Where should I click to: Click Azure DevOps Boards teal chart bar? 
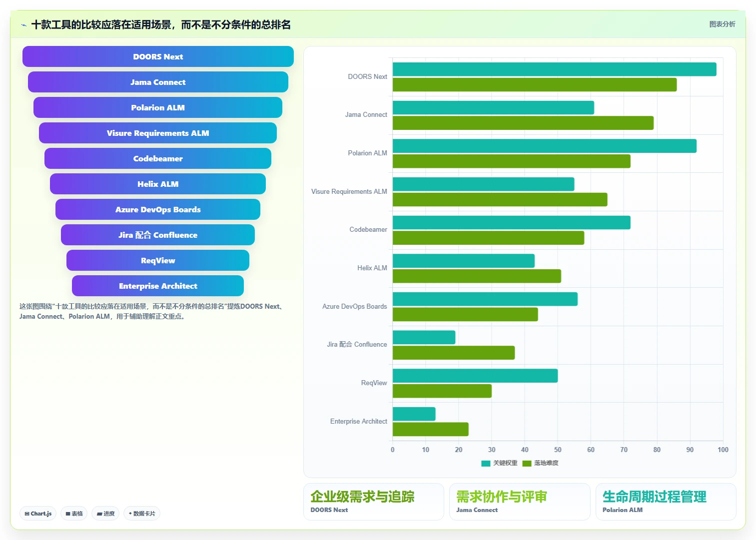click(485, 299)
